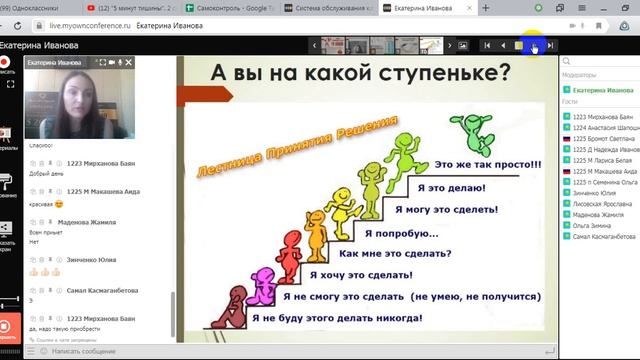
Task: Open the share screen monitor icon
Action: click(6, 229)
